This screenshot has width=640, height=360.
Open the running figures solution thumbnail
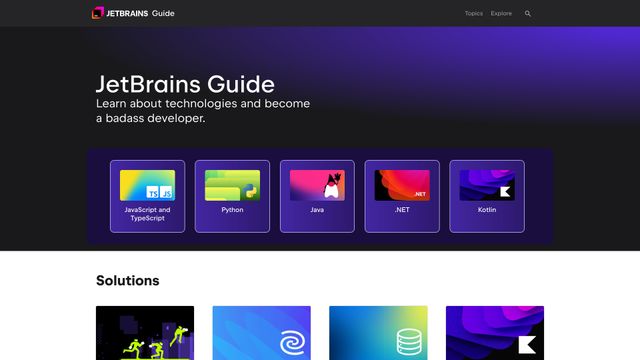pyautogui.click(x=145, y=333)
